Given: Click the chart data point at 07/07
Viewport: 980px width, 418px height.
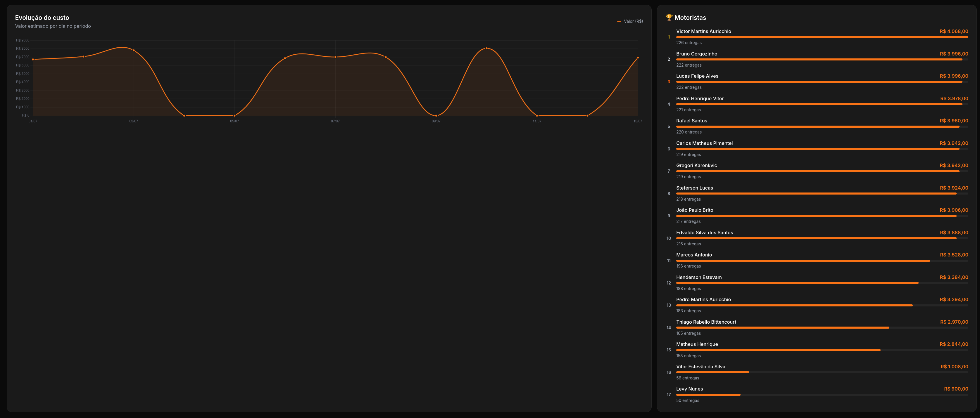Looking at the screenshot, I should coord(335,57).
